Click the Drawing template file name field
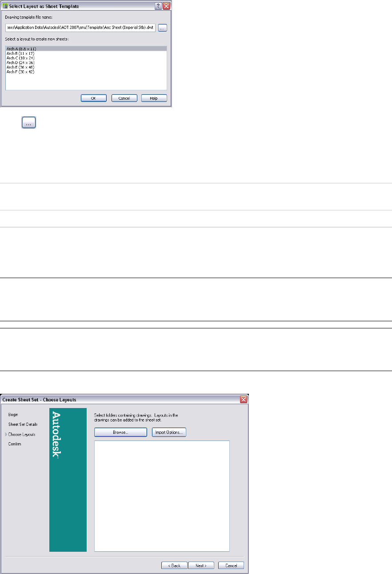The image size is (392, 574). click(80, 28)
